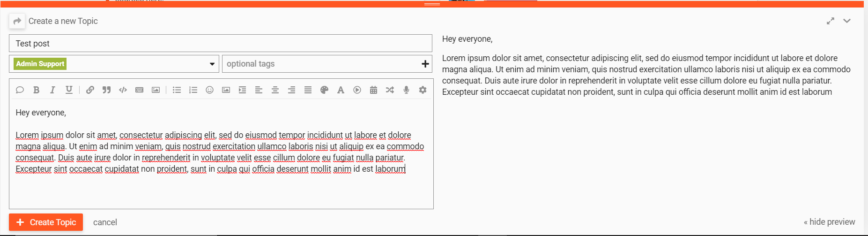This screenshot has width=868, height=236.
Task: Center-align the selected text
Action: (275, 90)
